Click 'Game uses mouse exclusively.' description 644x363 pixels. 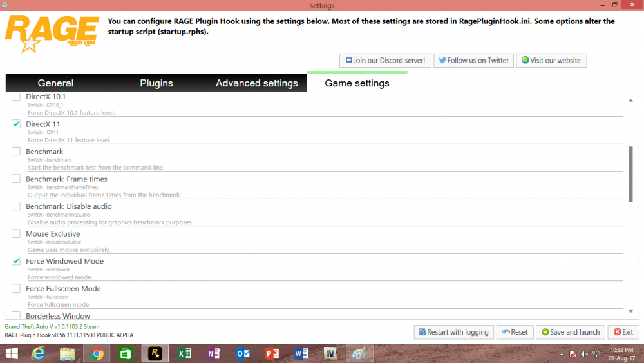click(x=69, y=250)
